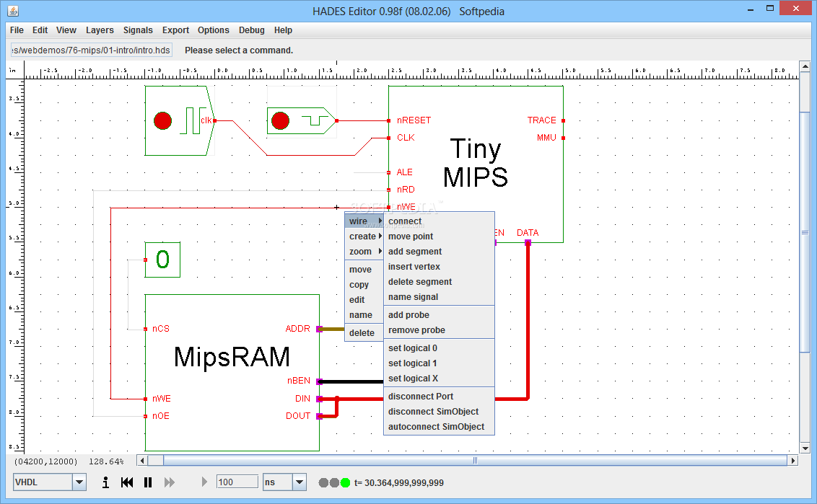Rewind the simulation to start
This screenshot has width=817, height=504.
click(x=126, y=482)
